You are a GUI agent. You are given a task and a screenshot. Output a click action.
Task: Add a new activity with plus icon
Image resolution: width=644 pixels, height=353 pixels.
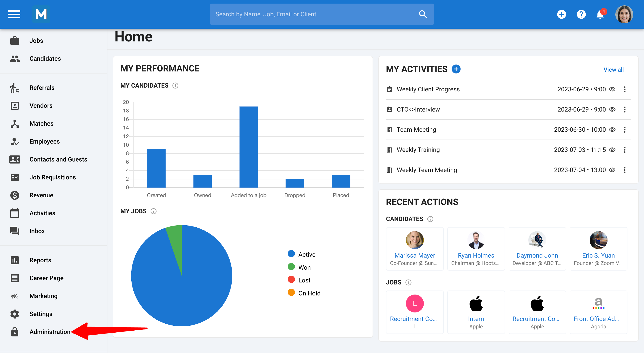coord(456,69)
